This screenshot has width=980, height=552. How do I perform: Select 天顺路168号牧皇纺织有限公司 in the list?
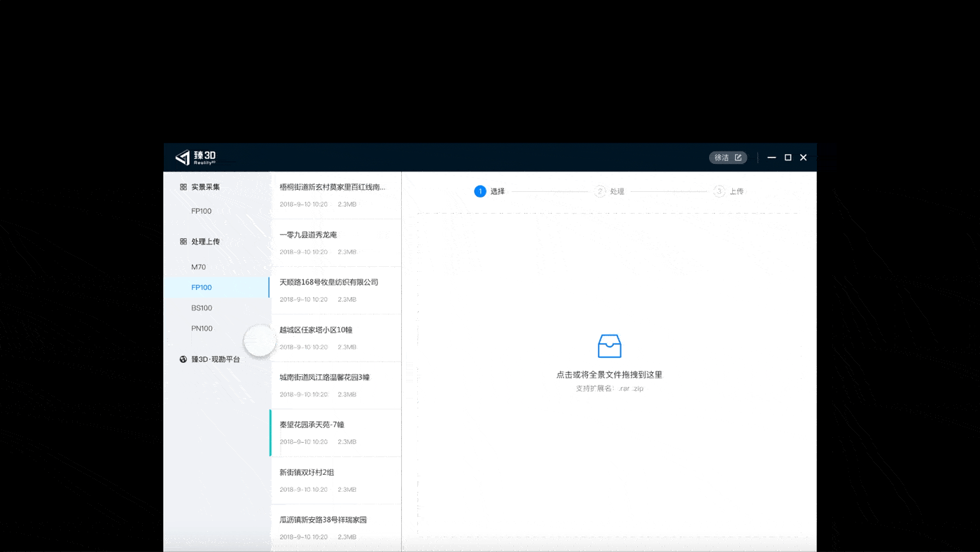336,291
